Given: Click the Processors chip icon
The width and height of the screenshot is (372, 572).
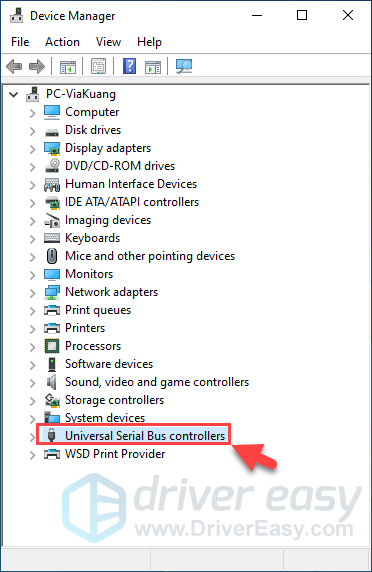Looking at the screenshot, I should click(52, 346).
